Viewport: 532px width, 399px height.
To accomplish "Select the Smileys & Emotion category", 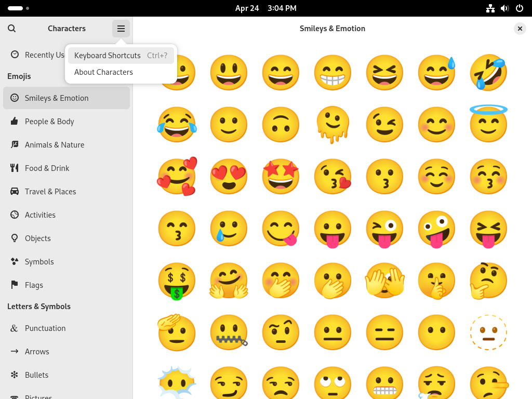I will (66, 98).
